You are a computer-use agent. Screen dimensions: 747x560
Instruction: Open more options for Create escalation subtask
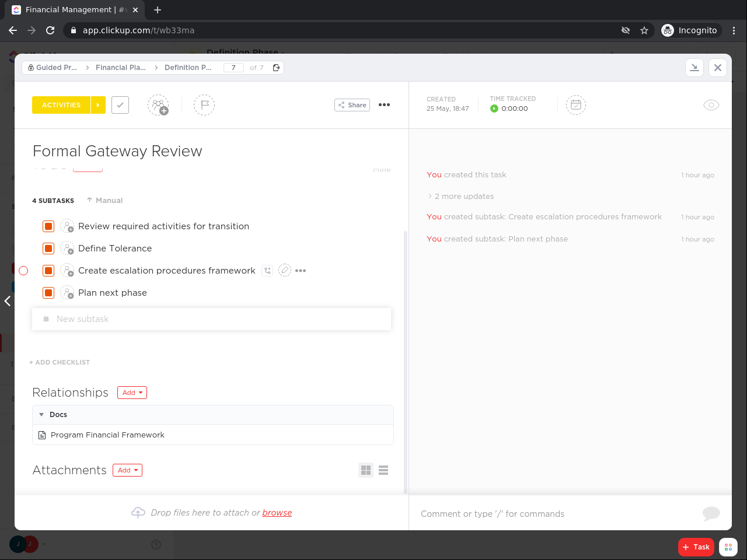pos(301,271)
